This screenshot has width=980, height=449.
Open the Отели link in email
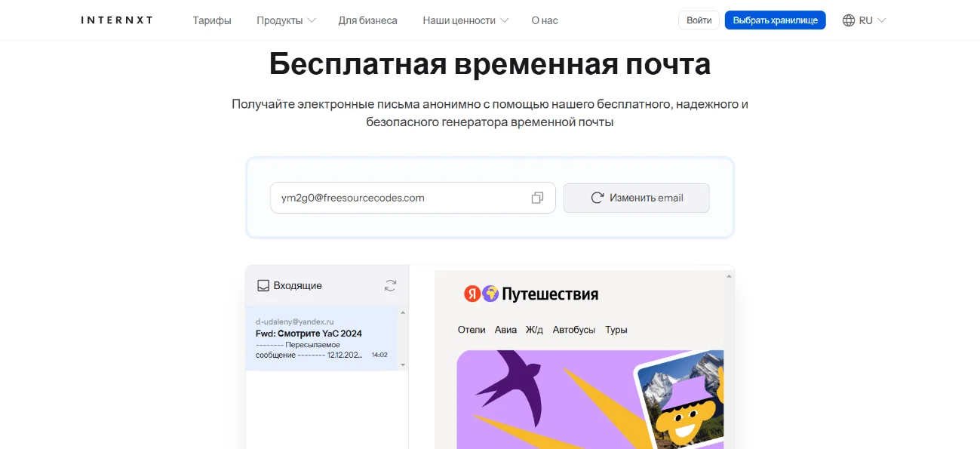coord(472,330)
